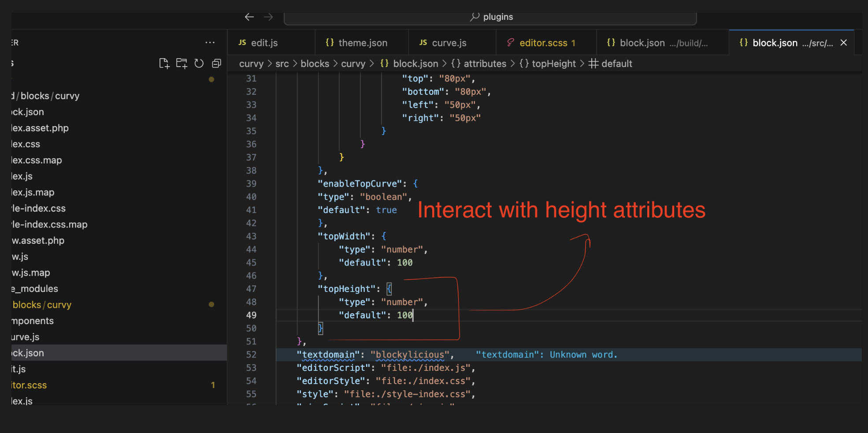The image size is (868, 433).
Task: Click the "file:./index.js" editorScript value
Action: 426,368
